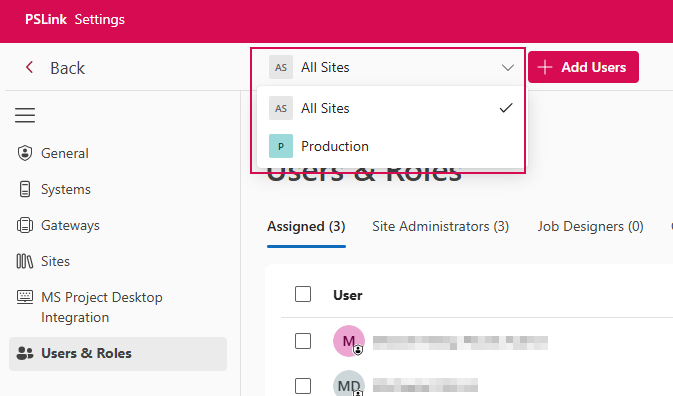This screenshot has width=673, height=396.
Task: Click the blurred name of user MD
Action: coord(425,385)
